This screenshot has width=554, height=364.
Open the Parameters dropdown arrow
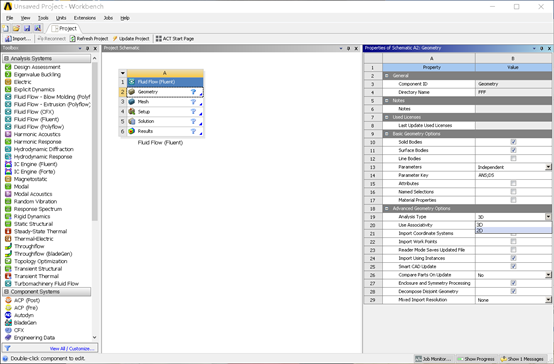tap(548, 167)
